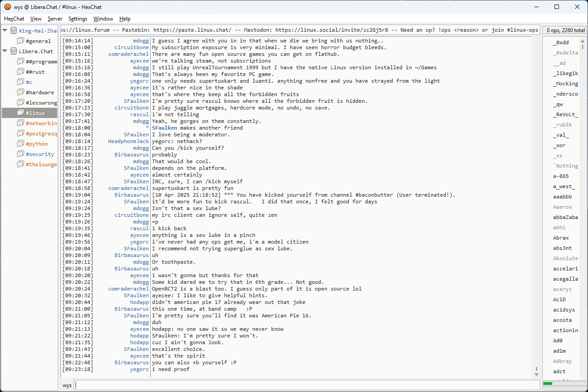Click the #python channel icon
Viewport: 588px width, 392px height.
[21, 144]
